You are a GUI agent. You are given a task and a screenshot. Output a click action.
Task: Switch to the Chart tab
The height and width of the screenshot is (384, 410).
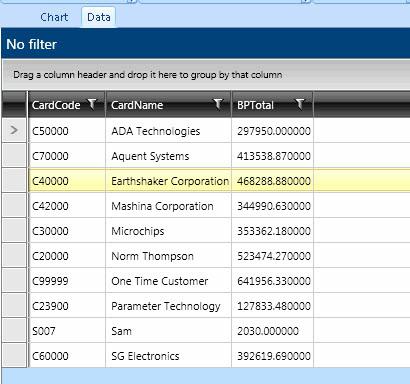[54, 17]
